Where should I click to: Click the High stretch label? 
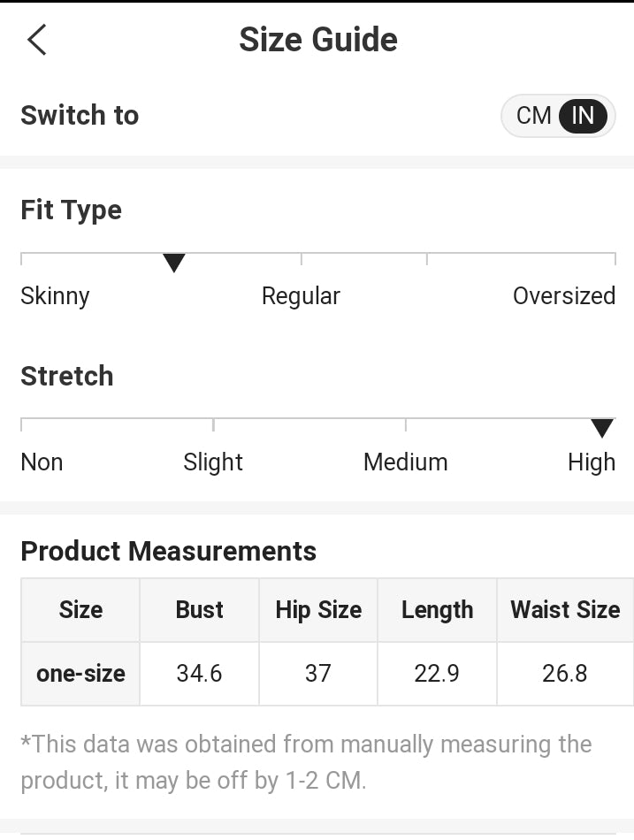point(591,462)
